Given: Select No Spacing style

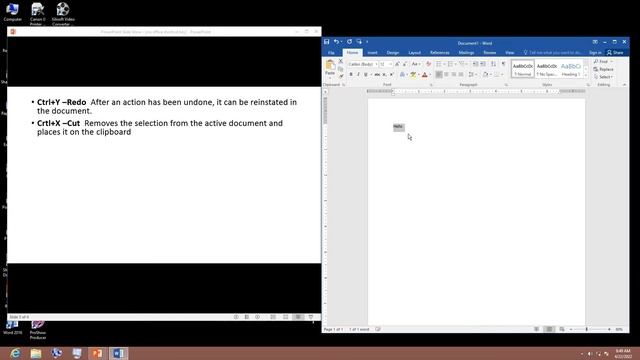Looking at the screenshot, I should [547, 69].
